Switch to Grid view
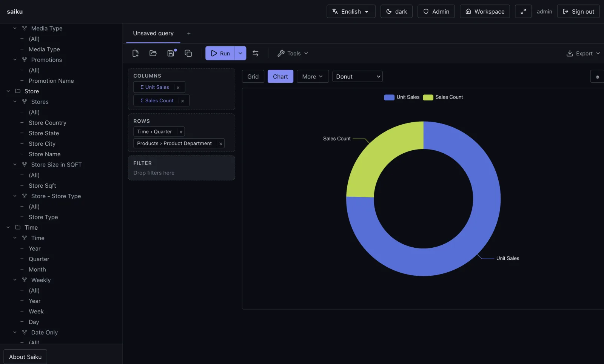 253,77
